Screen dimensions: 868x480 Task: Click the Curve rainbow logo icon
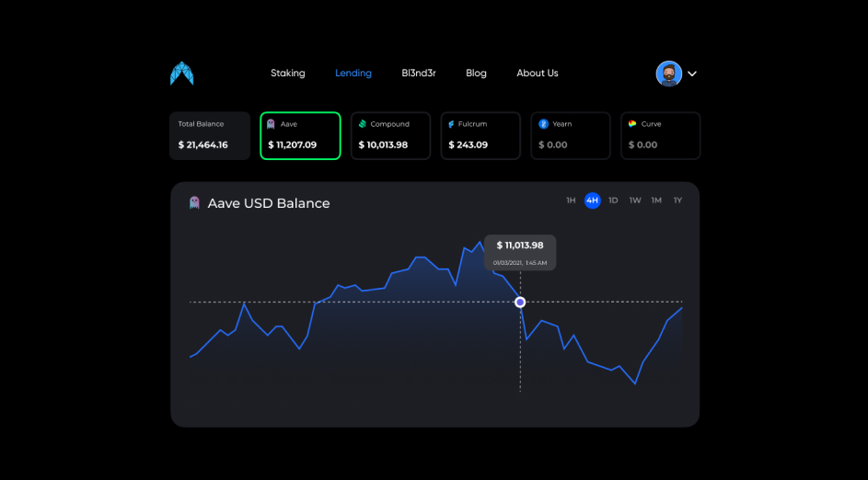[632, 124]
